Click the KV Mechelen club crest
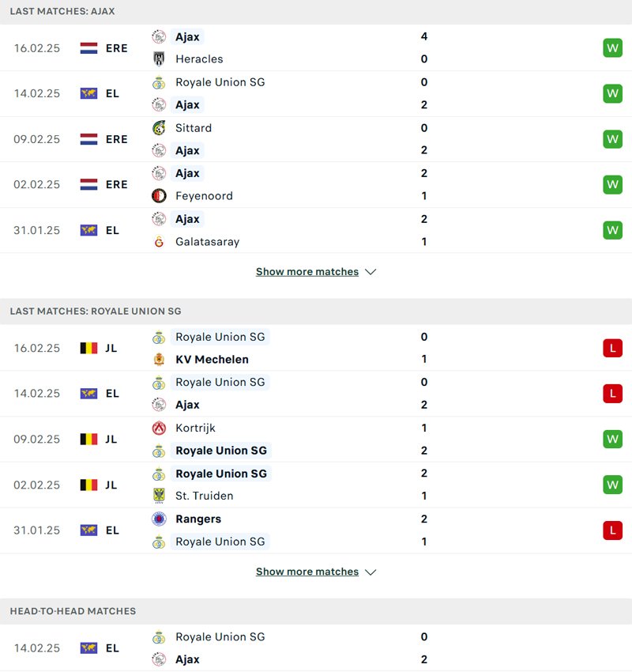Viewport: 632px width, 672px height. coord(159,360)
